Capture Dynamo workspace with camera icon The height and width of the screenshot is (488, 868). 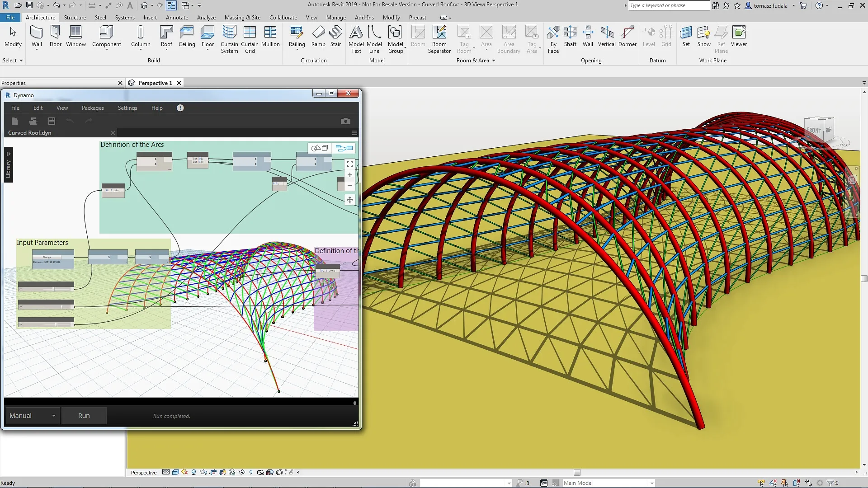click(x=346, y=121)
